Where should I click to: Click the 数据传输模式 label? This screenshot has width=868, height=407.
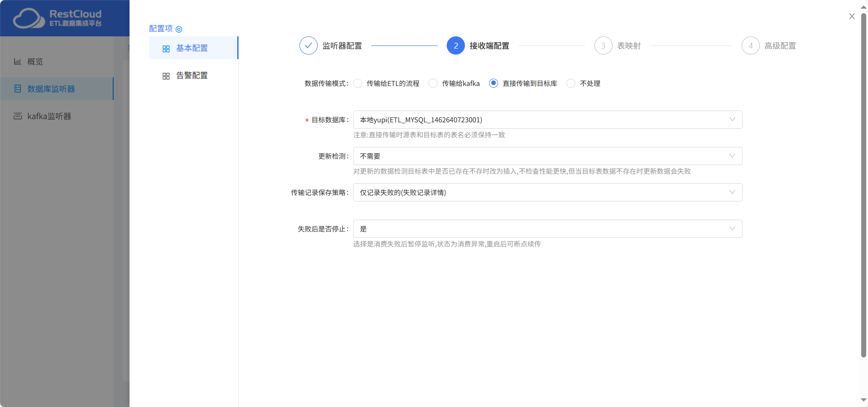coord(327,84)
